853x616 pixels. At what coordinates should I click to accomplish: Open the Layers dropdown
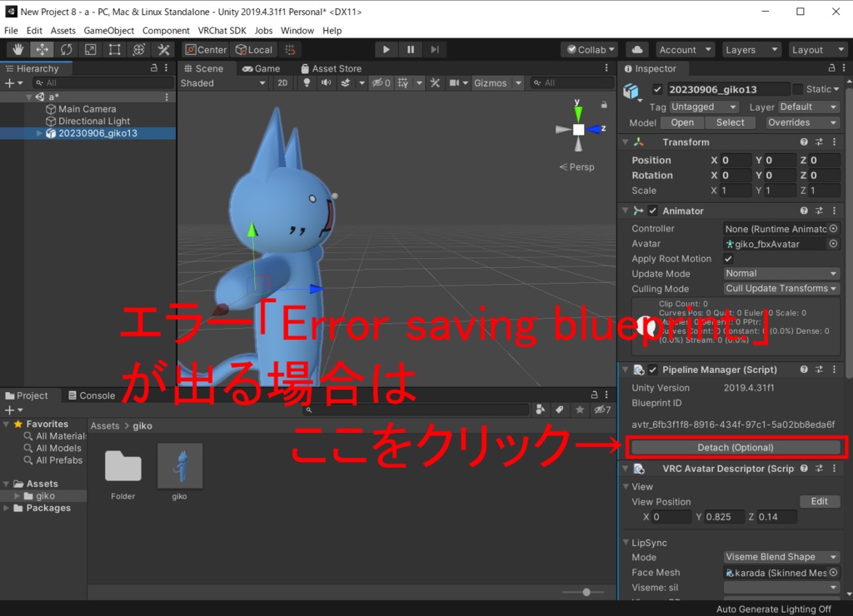coord(751,49)
